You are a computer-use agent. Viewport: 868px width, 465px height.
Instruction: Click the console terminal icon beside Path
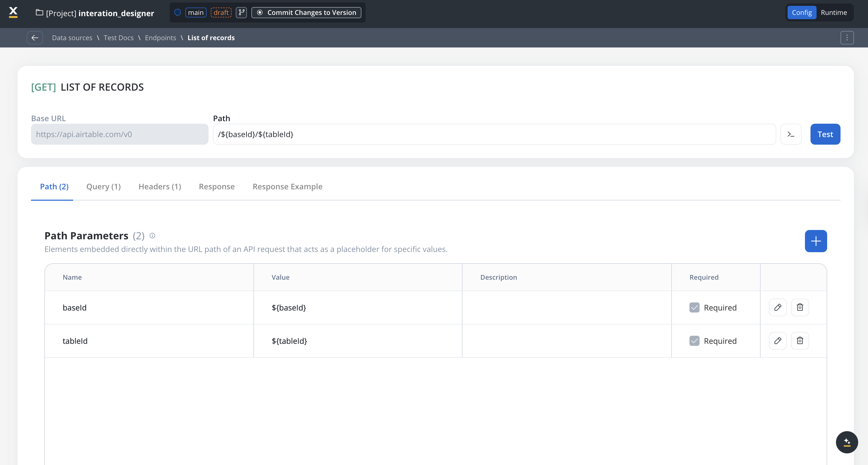(791, 134)
